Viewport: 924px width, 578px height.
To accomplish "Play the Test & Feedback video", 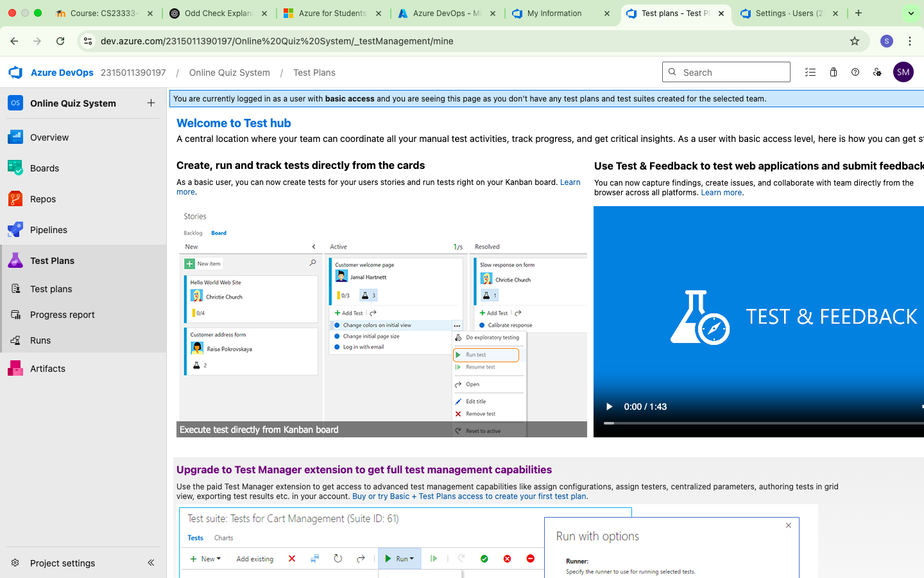I will point(609,407).
